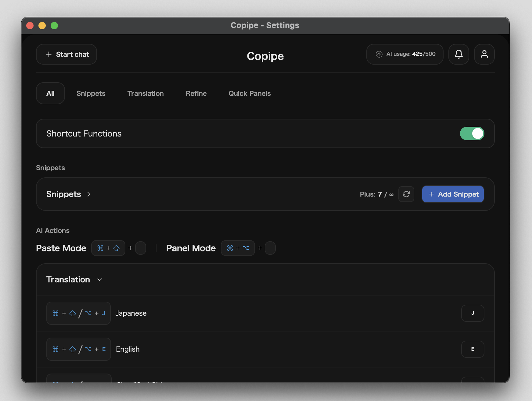This screenshot has height=401, width=532.
Task: Disable the Shortcut Functions toggle
Action: [x=472, y=133]
